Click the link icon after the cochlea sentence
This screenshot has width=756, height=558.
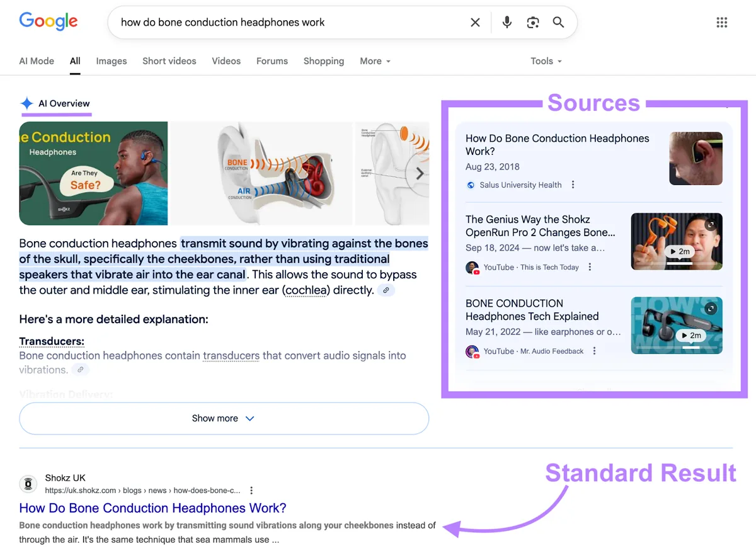386,290
